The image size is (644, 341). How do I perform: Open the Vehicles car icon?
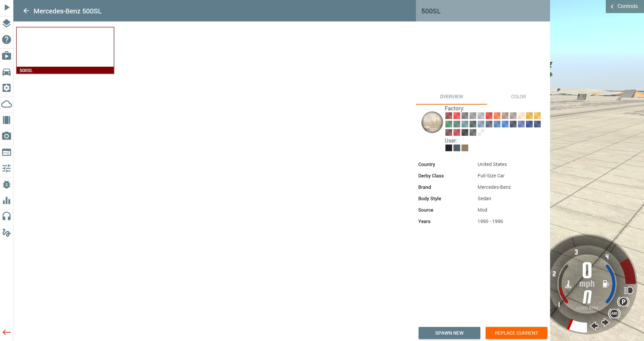point(7,72)
